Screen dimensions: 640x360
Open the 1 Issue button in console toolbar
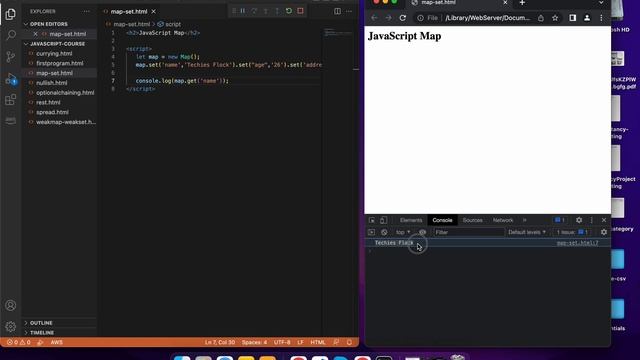click(x=572, y=232)
